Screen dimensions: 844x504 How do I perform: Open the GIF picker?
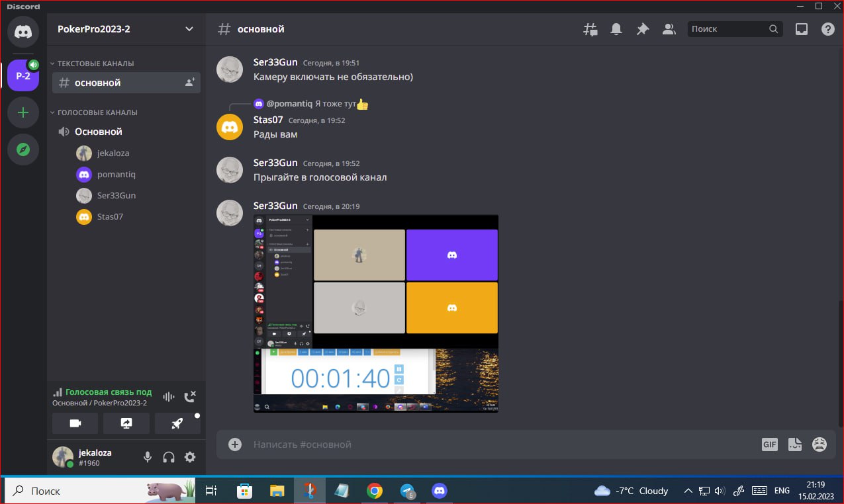(x=769, y=444)
